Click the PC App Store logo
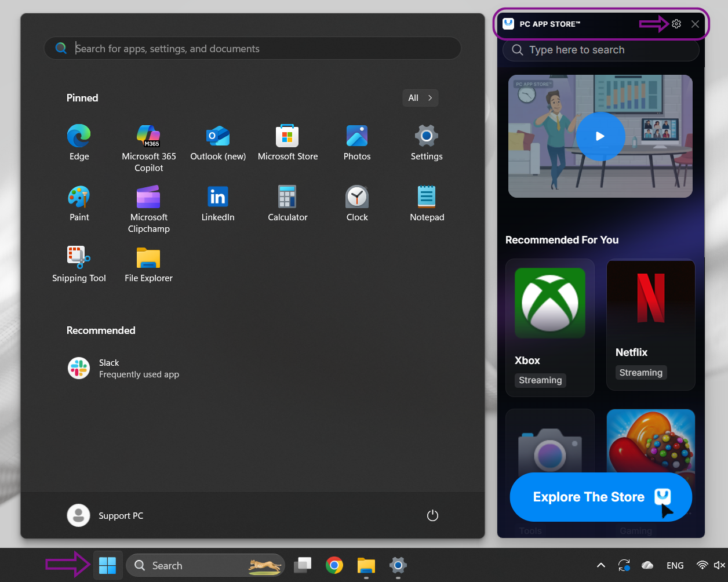The height and width of the screenshot is (582, 728). [x=508, y=24]
